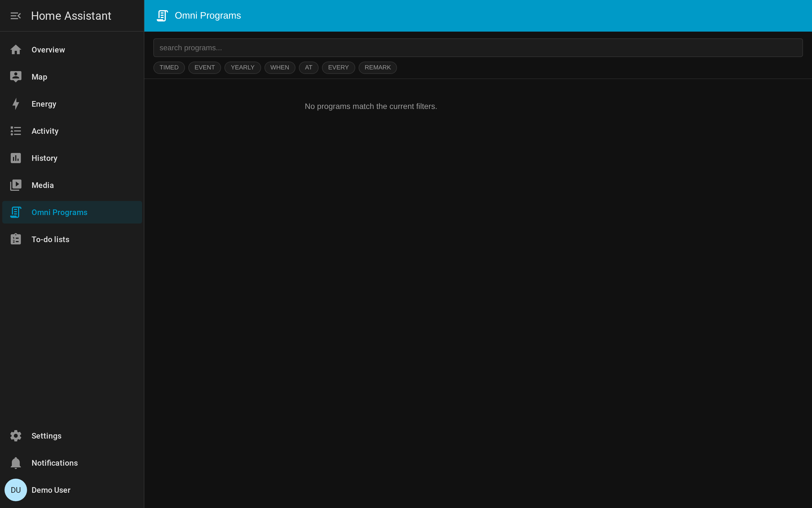Image resolution: width=812 pixels, height=508 pixels.
Task: Open the History page
Action: pyautogui.click(x=72, y=158)
